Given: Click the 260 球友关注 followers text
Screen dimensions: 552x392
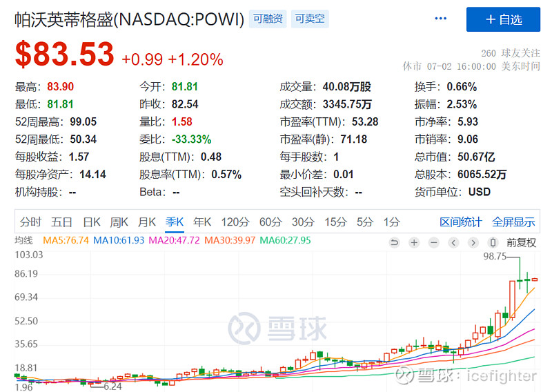Looking at the screenshot, I should coord(511,53).
